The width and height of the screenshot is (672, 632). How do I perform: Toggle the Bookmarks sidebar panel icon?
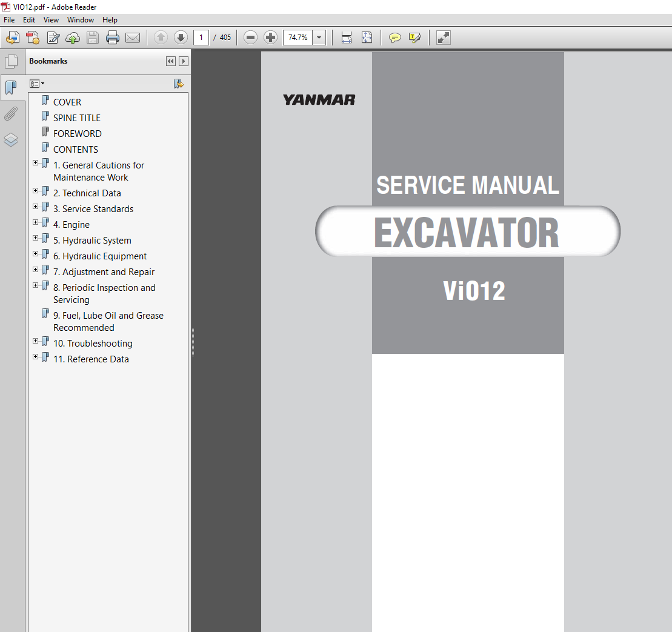pyautogui.click(x=12, y=88)
